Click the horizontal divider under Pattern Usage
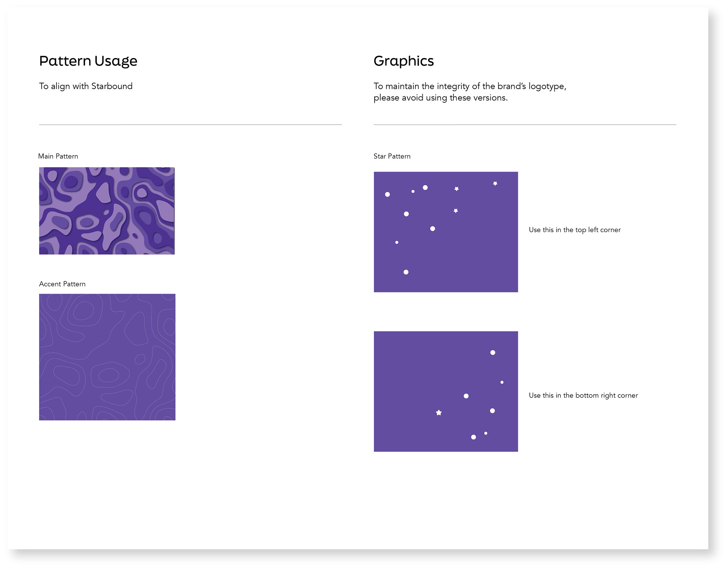728x569 pixels. tap(190, 124)
